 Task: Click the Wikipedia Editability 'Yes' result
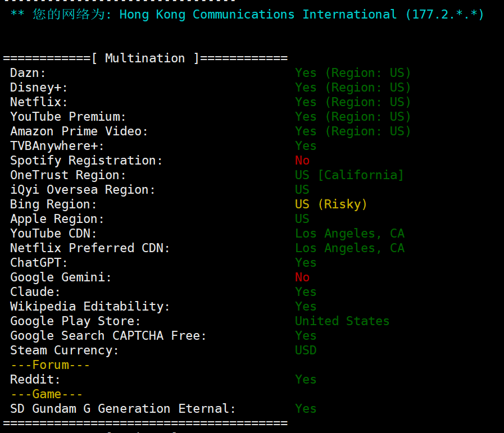[306, 307]
